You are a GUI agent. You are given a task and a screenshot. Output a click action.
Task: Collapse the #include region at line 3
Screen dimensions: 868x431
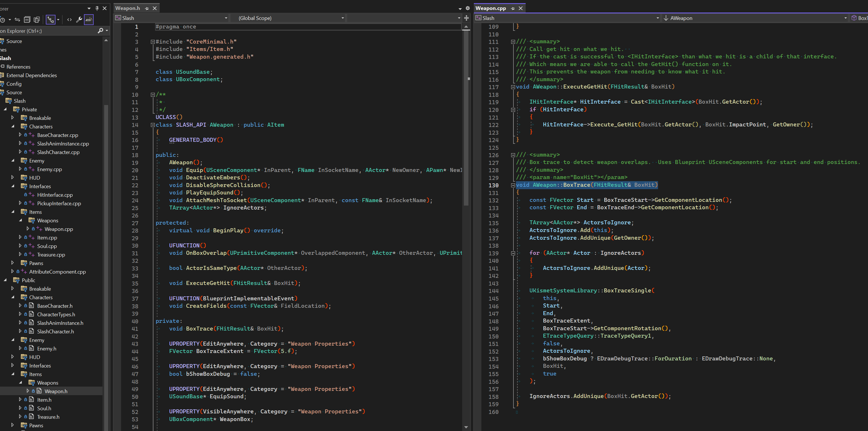pos(153,42)
